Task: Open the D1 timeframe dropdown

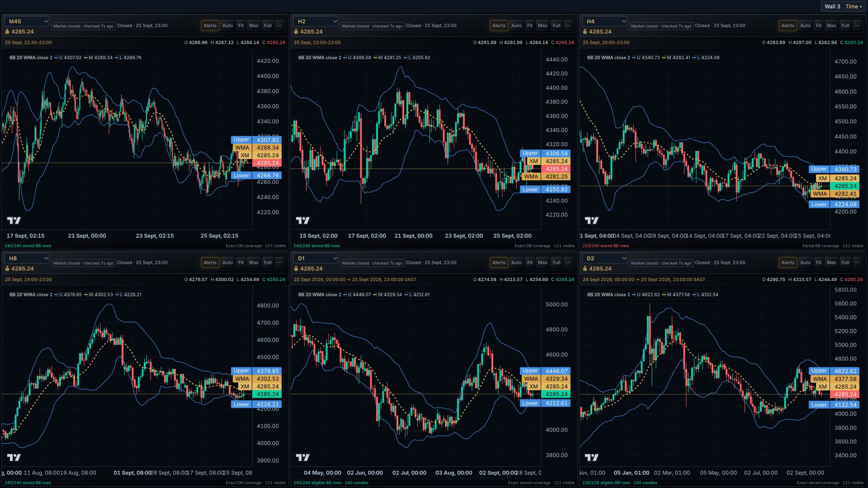Action: 316,258
